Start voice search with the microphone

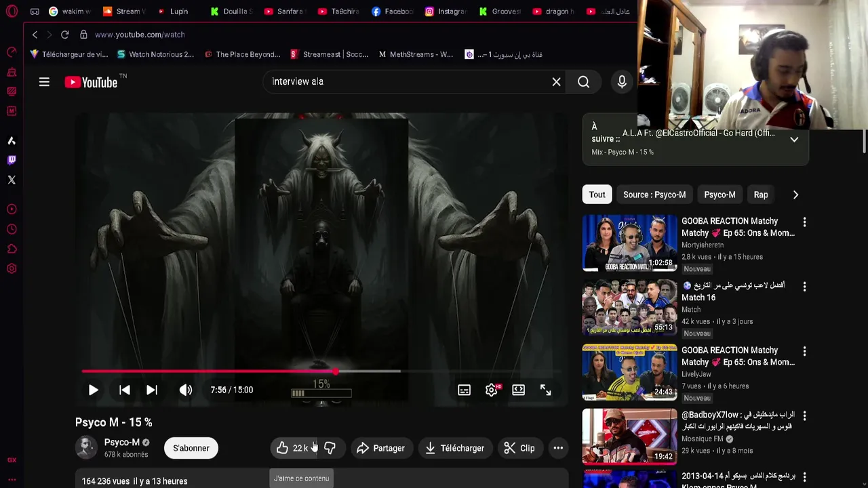(622, 82)
